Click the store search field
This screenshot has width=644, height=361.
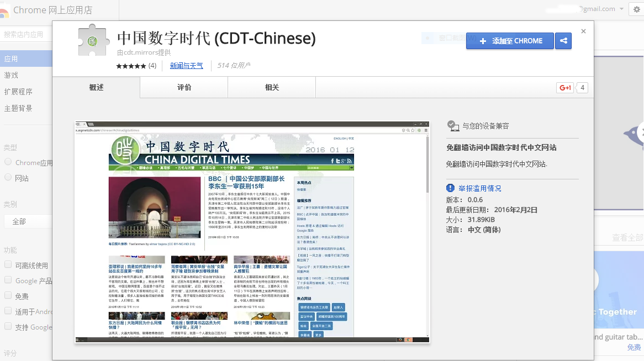click(27, 34)
